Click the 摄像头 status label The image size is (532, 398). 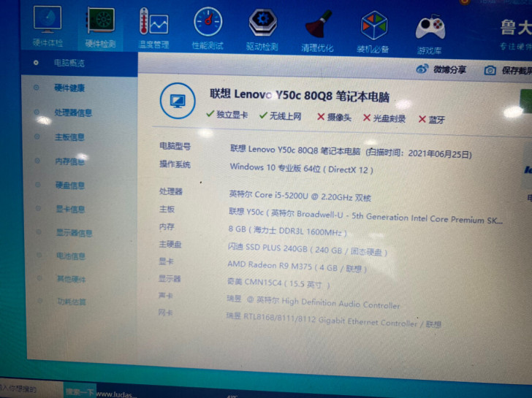click(339, 118)
